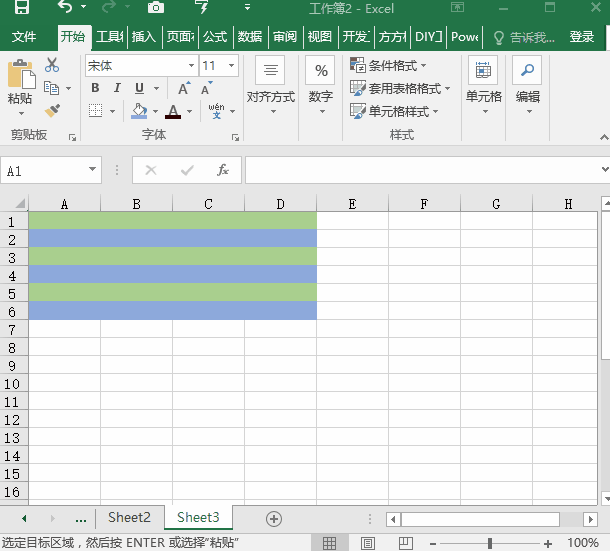
Task: Click the zoom slider handle in the status bar
Action: point(490,543)
